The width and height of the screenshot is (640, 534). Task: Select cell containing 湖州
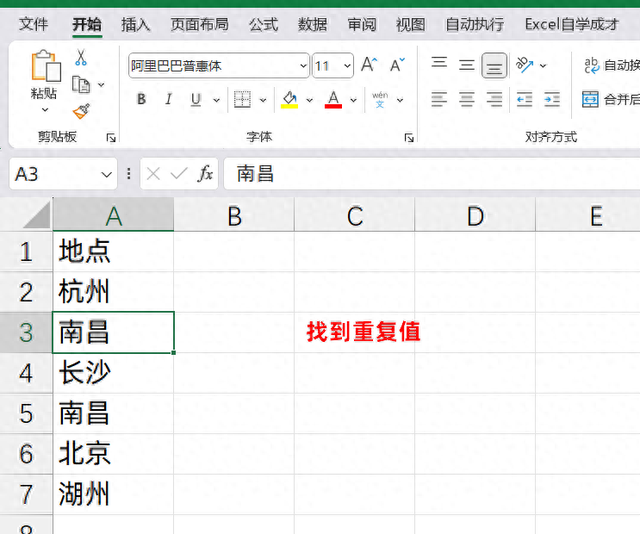pyautogui.click(x=113, y=494)
